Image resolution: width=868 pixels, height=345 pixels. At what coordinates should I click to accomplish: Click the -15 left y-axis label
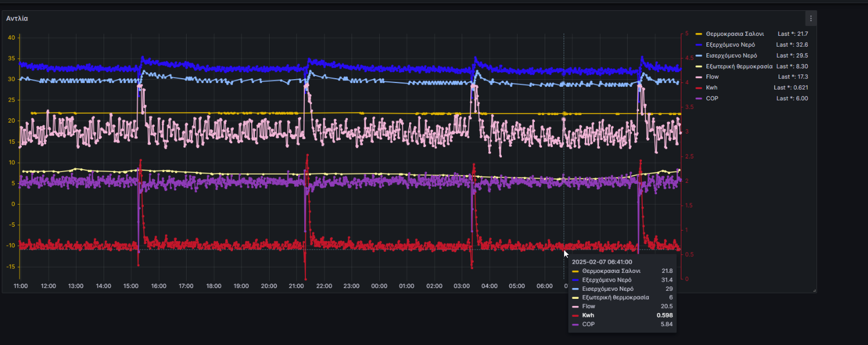(11, 266)
